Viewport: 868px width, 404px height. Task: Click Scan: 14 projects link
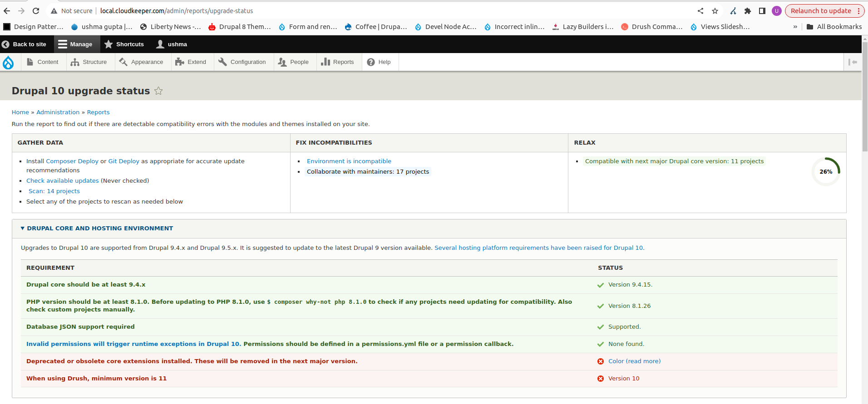pos(54,191)
